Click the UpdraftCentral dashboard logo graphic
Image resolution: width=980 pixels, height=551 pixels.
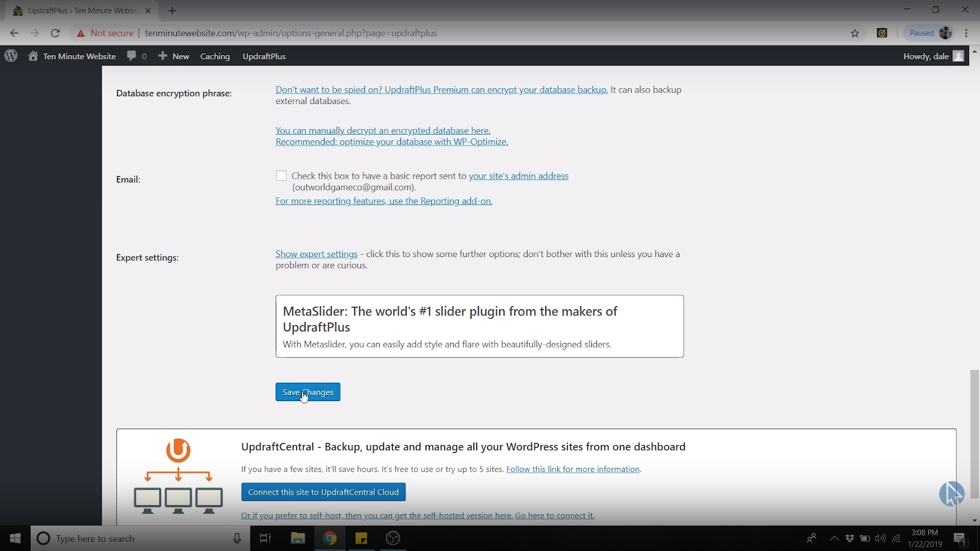click(x=178, y=476)
